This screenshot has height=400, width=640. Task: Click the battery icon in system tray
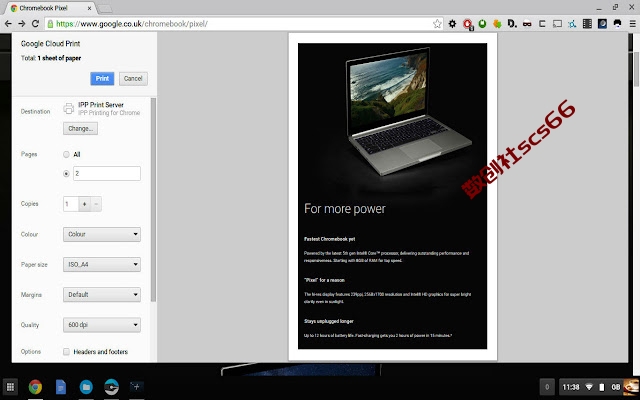click(602, 387)
